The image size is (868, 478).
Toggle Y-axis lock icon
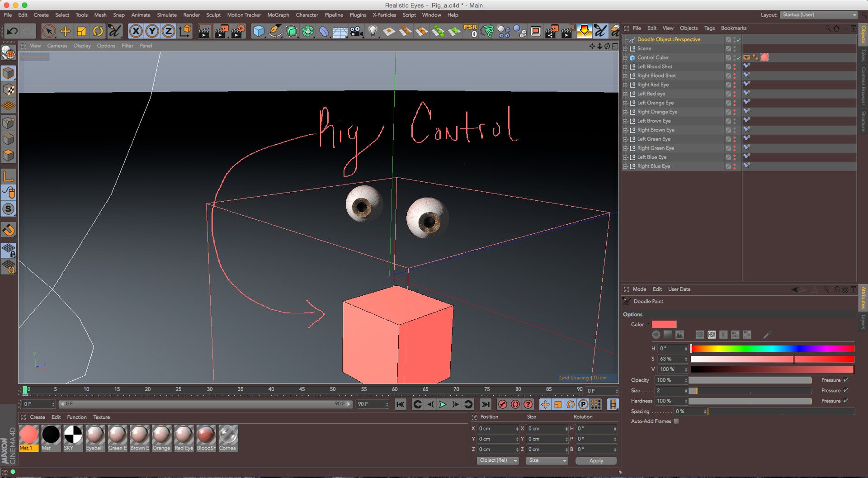152,31
